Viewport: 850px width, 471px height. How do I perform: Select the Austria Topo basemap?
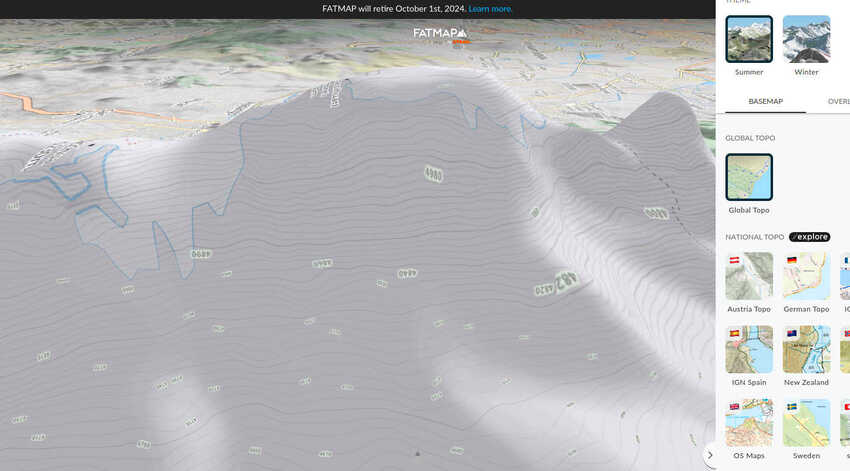pyautogui.click(x=749, y=276)
